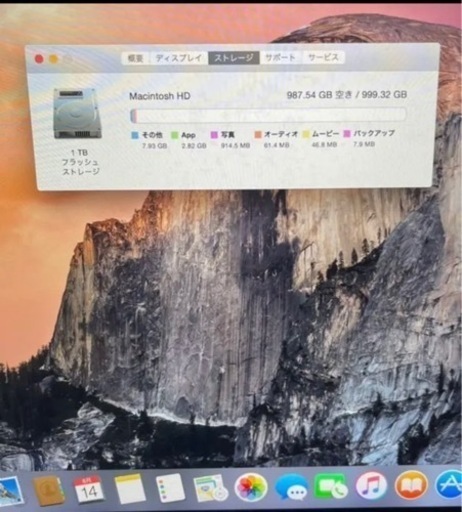Open the ディスプレイ tab
462x512 pixels.
(x=179, y=58)
